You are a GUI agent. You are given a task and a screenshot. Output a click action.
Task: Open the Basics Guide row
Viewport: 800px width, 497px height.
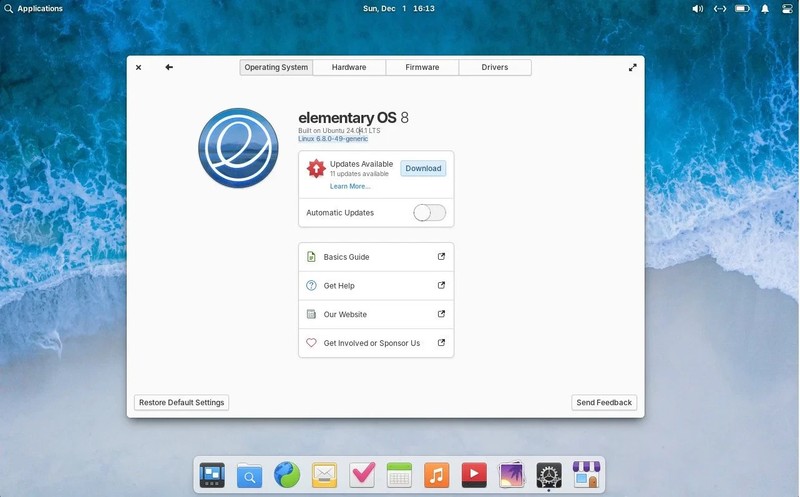click(x=376, y=257)
